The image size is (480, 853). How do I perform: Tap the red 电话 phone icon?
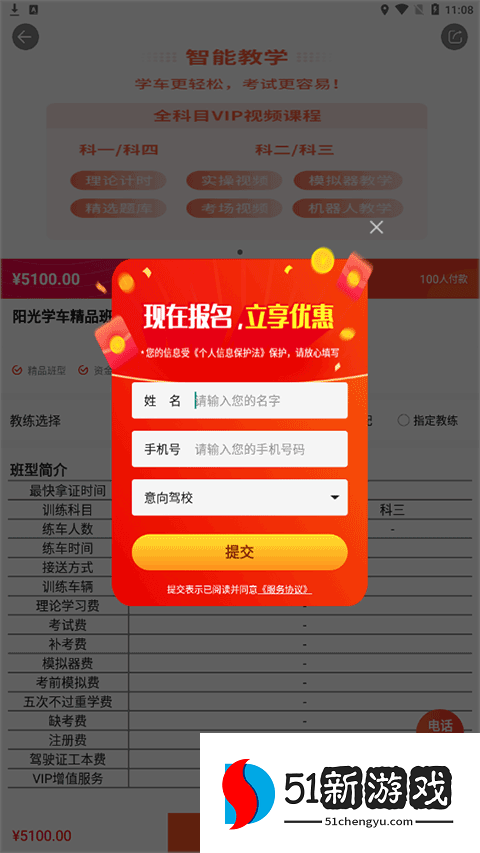[x=440, y=722]
